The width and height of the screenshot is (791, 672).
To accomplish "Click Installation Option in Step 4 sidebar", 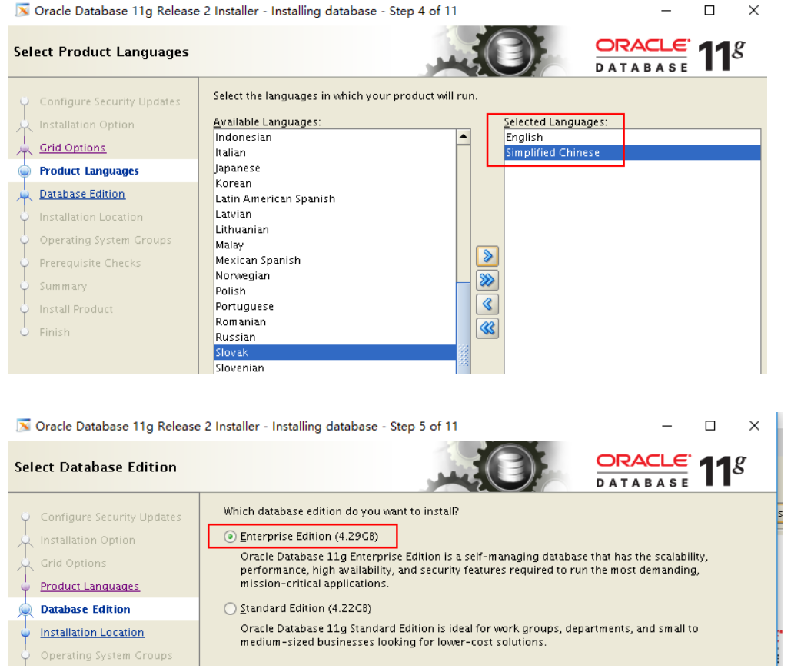I will click(87, 125).
